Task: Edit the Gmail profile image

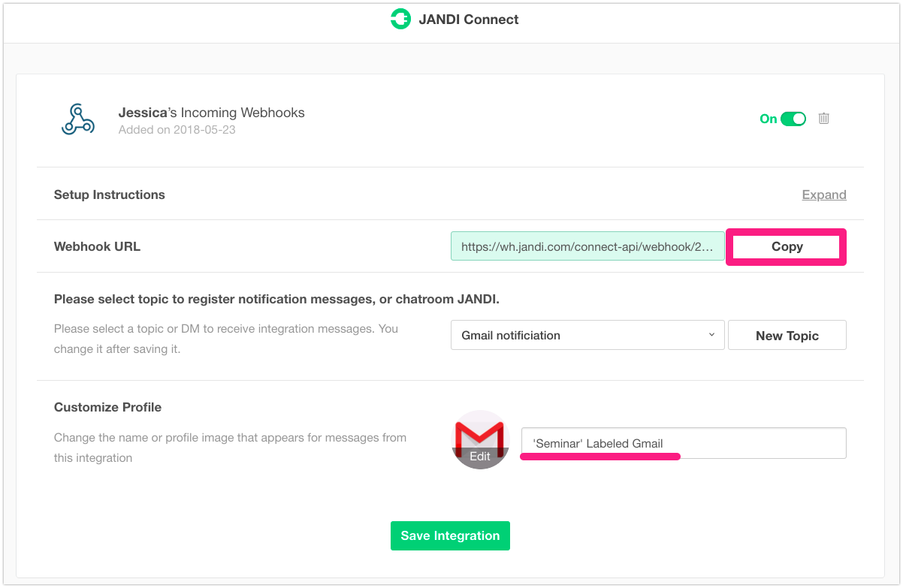Action: click(x=480, y=440)
